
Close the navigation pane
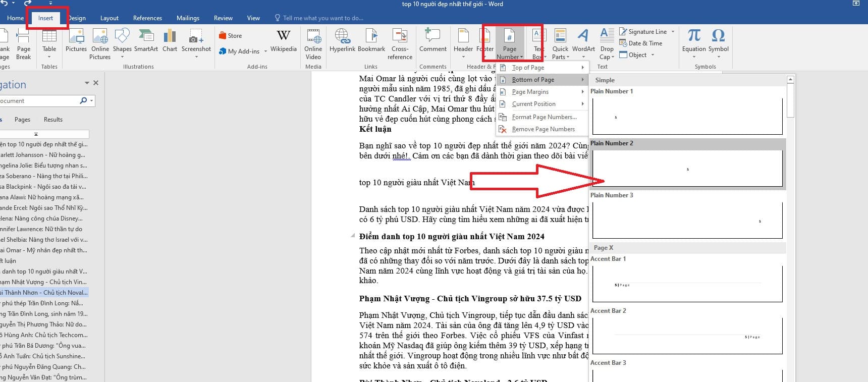(x=96, y=83)
